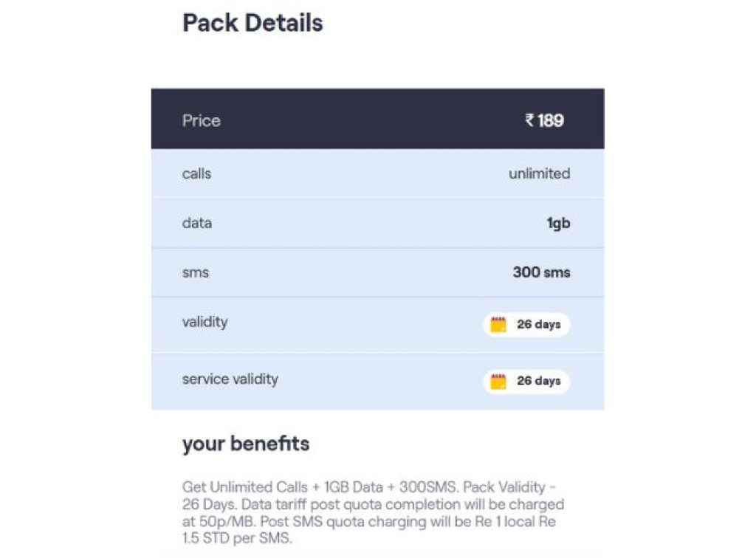Image resolution: width=756 pixels, height=558 pixels.
Task: Select the calls row label
Action: point(196,173)
